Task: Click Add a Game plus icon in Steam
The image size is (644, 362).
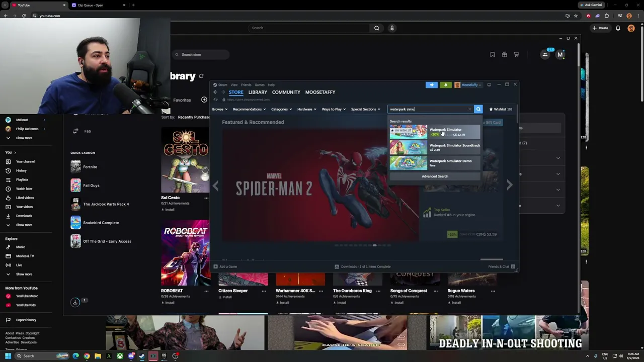Action: 215,266
